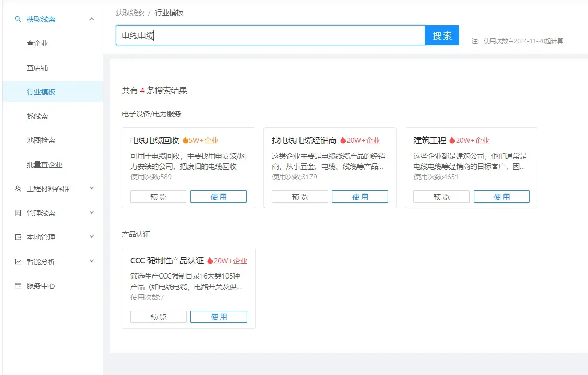Click 20W+企业 on 找电线电缆经销商 card

[x=363, y=141]
